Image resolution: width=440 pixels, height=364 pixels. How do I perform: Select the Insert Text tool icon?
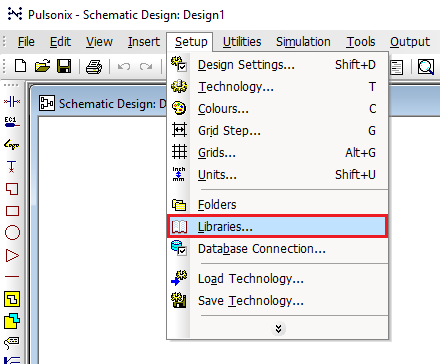pos(12,166)
